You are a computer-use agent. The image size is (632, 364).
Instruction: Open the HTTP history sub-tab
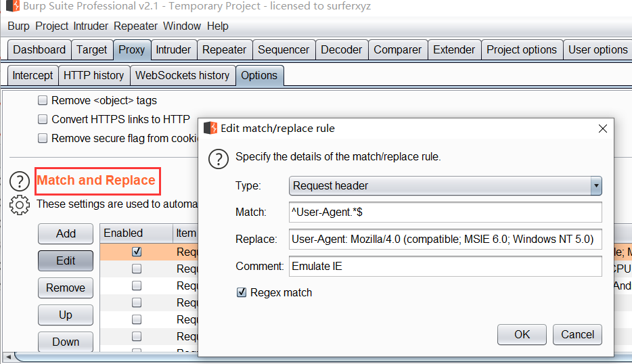point(94,75)
